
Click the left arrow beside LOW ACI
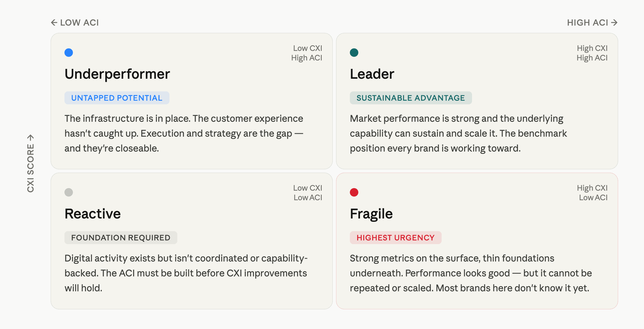(54, 22)
